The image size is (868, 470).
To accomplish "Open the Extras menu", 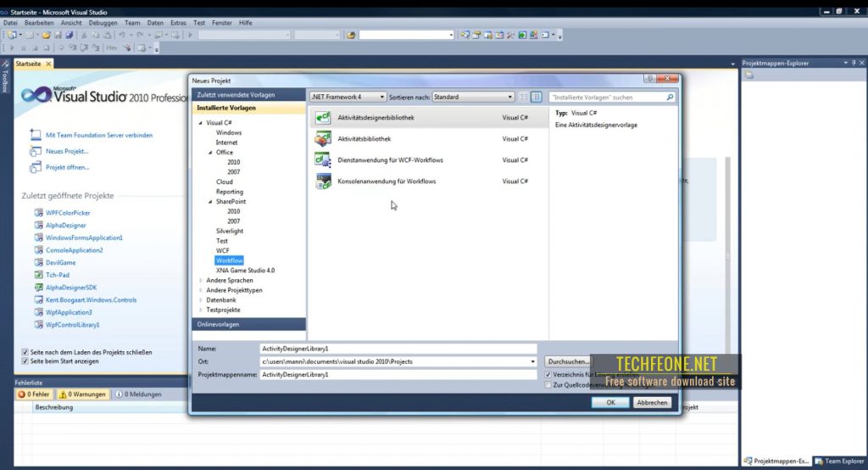I will [178, 23].
